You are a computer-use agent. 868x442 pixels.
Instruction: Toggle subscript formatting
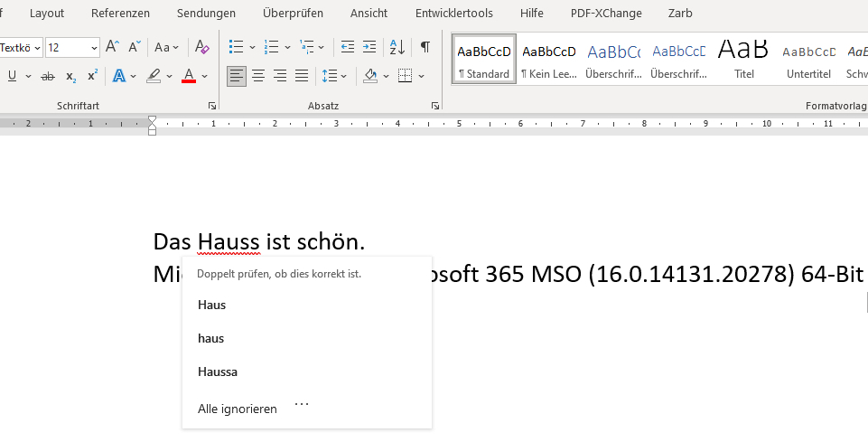(x=70, y=77)
